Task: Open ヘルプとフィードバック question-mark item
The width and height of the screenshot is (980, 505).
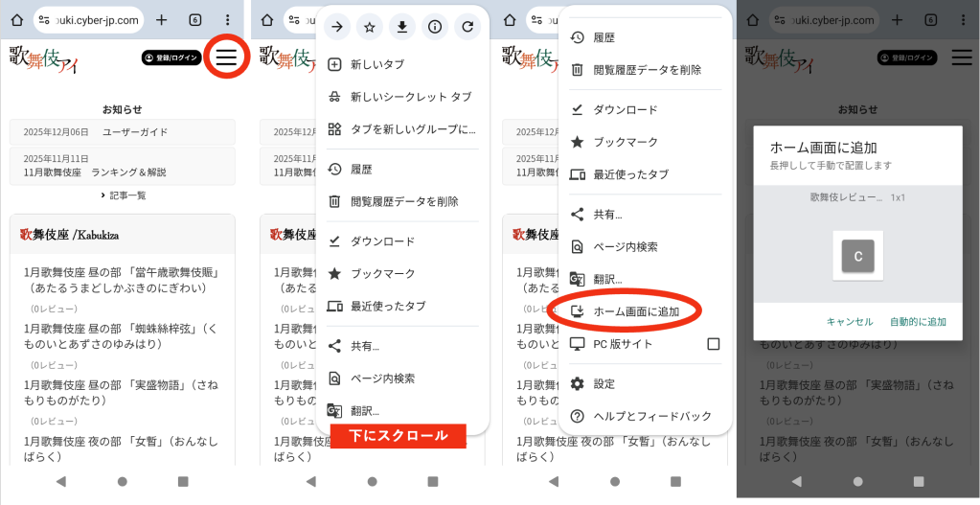Action: click(651, 416)
